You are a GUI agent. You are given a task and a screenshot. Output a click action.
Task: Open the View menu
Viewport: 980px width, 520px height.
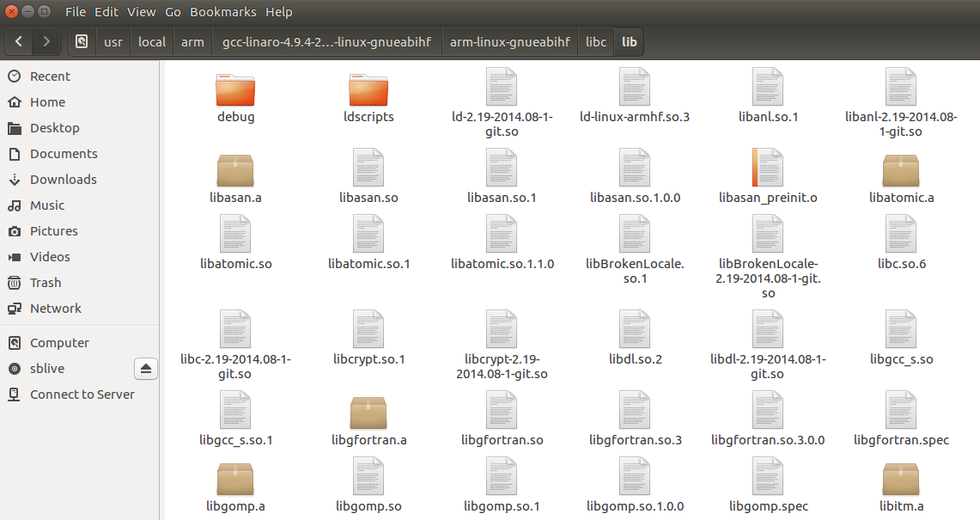[141, 12]
